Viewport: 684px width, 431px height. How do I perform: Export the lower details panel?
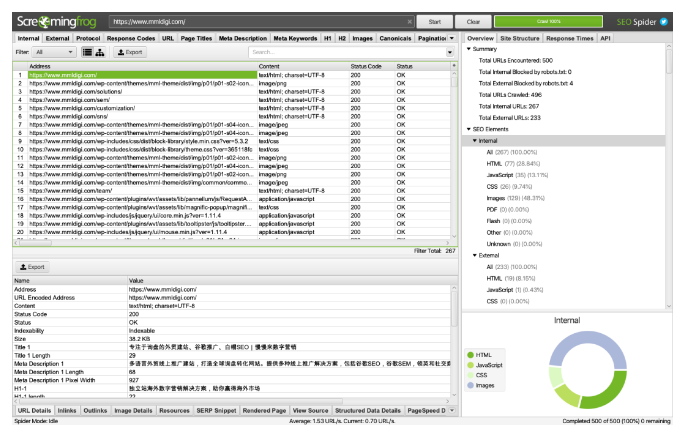(32, 267)
